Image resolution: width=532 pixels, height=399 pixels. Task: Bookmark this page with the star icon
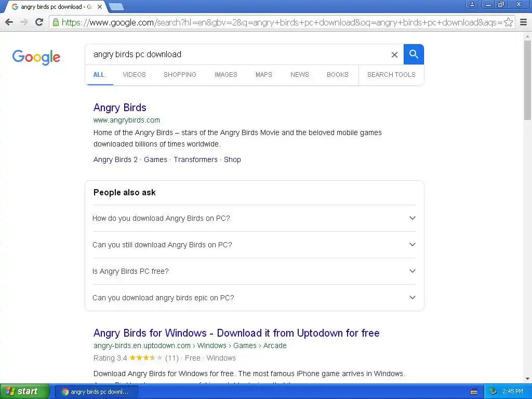[x=508, y=22]
